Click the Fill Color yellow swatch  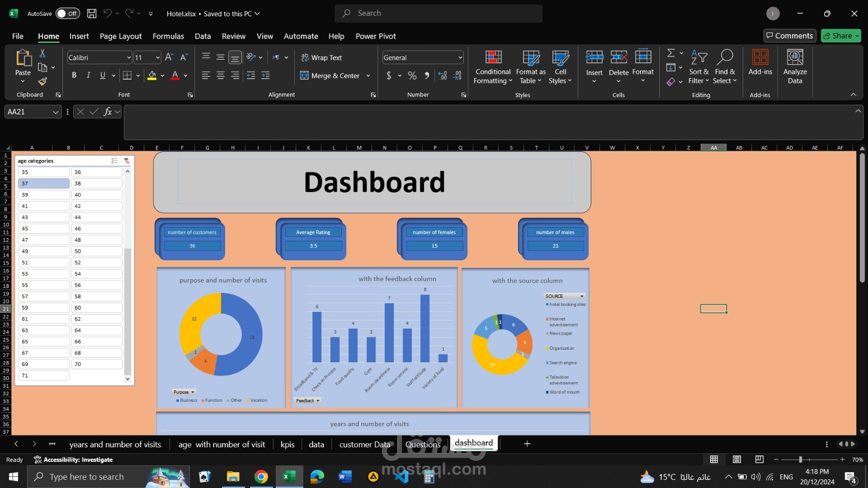point(152,75)
